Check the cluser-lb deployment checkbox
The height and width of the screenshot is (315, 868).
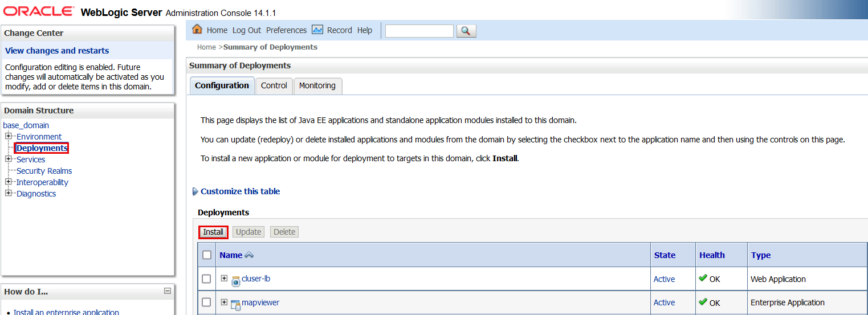(x=207, y=279)
